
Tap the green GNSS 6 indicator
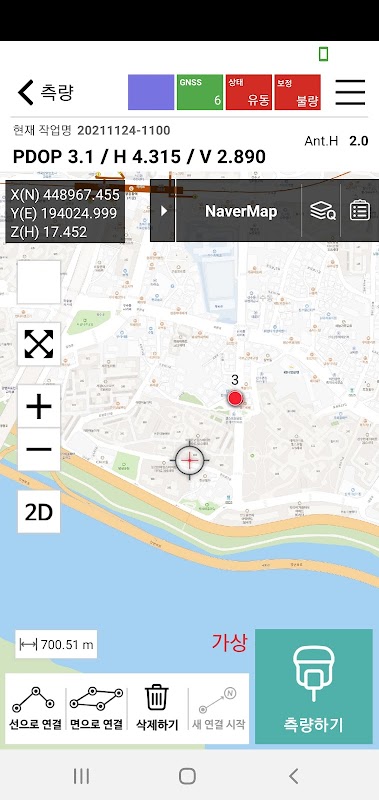click(x=200, y=92)
